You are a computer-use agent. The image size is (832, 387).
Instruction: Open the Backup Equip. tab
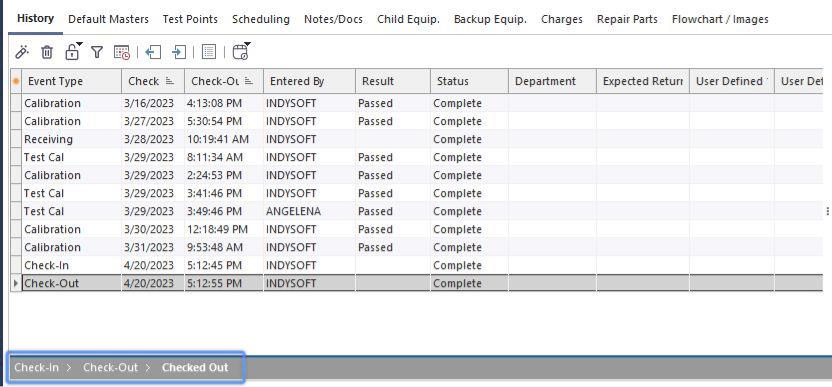click(490, 19)
